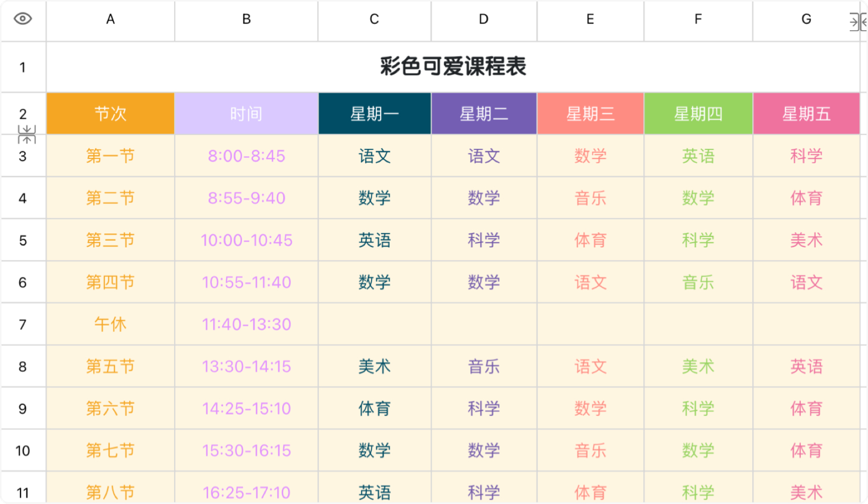The image size is (868, 504).
Task: Click empty 午休 cell under 星期三
Action: tap(590, 325)
